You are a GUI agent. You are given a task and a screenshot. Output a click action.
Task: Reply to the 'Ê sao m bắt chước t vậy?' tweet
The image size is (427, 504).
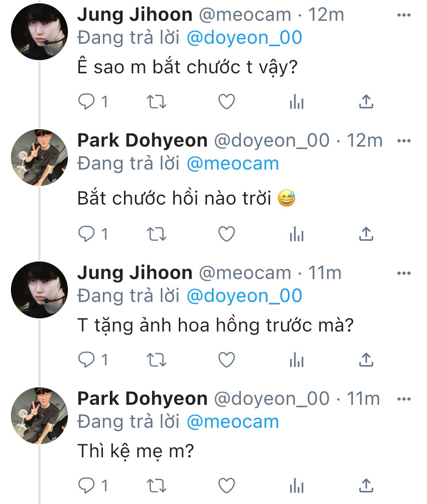coord(93,102)
